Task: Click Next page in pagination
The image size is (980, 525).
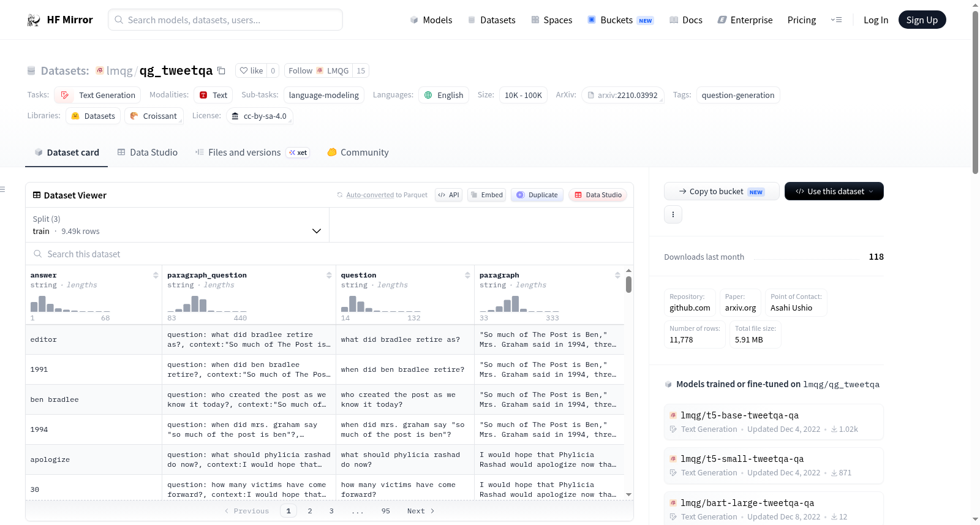Action: pos(421,511)
